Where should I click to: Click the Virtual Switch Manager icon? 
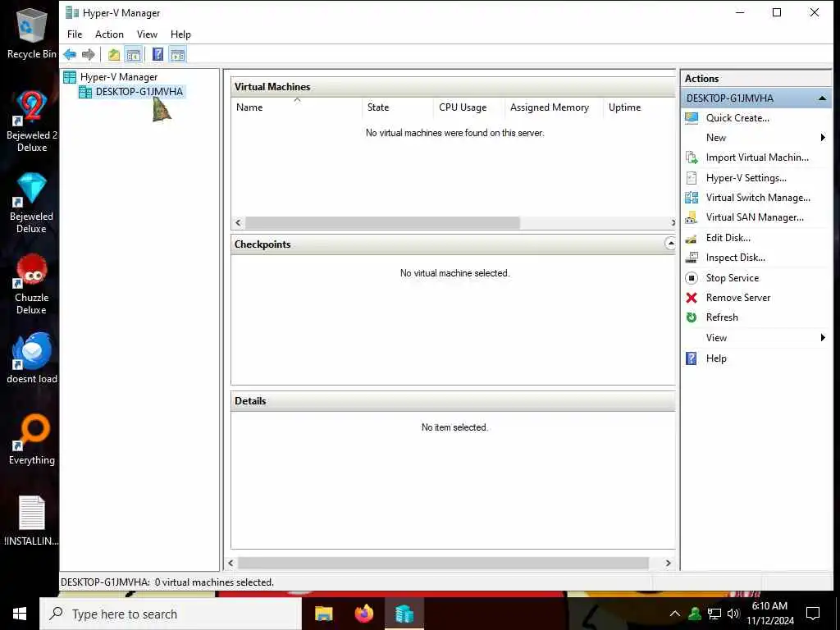click(x=692, y=198)
